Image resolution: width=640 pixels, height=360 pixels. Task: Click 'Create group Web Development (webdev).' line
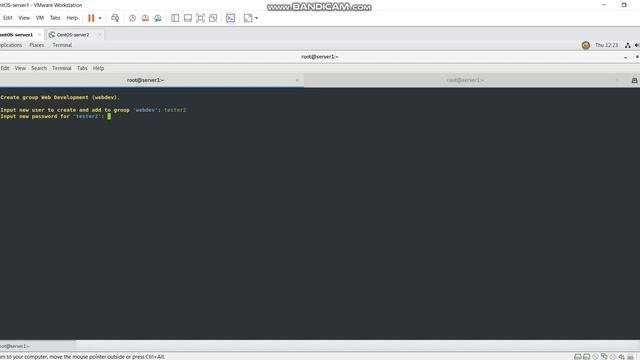tap(60, 98)
